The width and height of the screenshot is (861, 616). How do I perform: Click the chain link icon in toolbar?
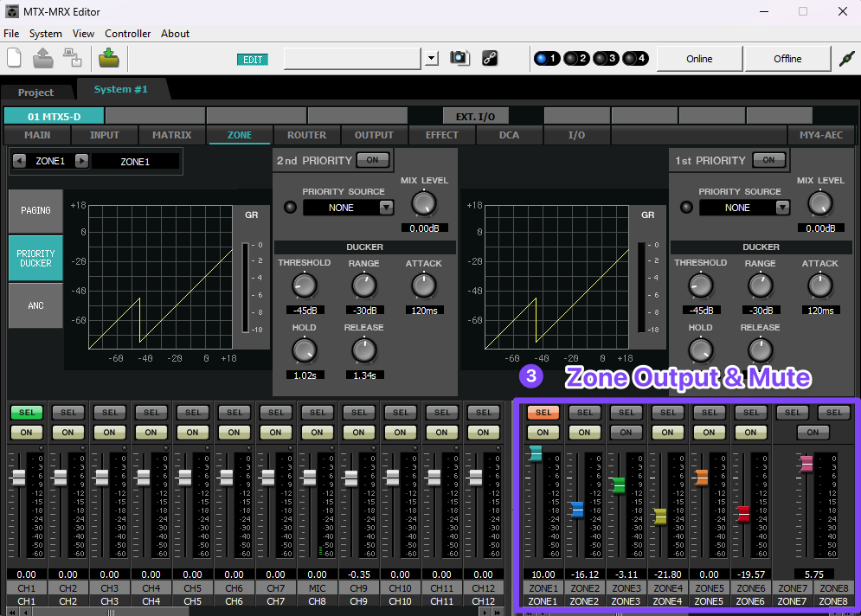coord(490,58)
